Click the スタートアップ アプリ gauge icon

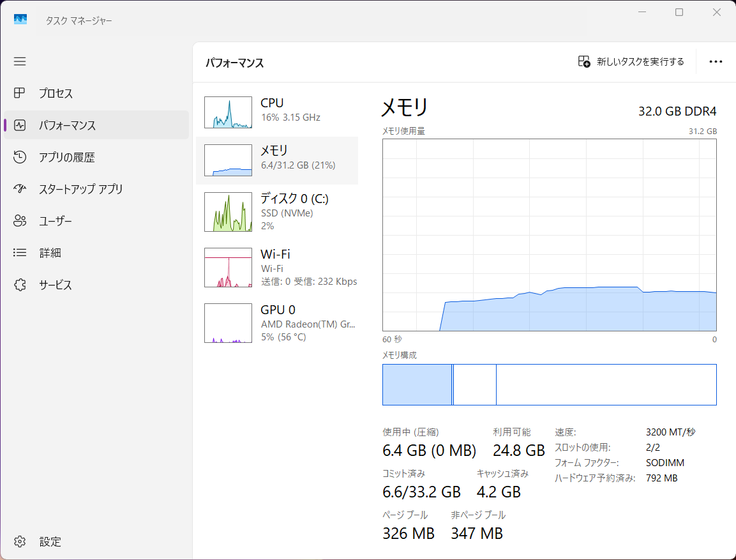pos(20,189)
